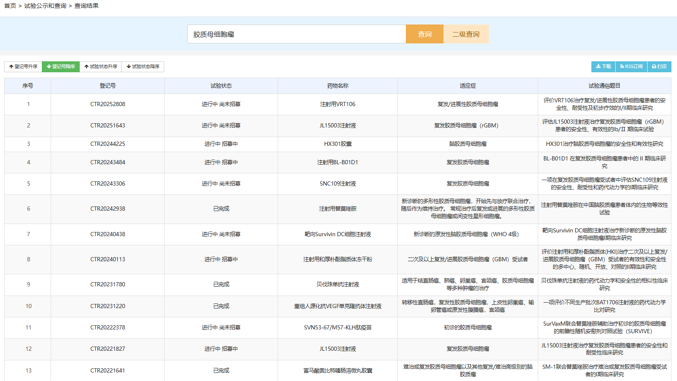677x381 pixels.
Task: Click the 登记号升序 sort button
Action: [23, 67]
